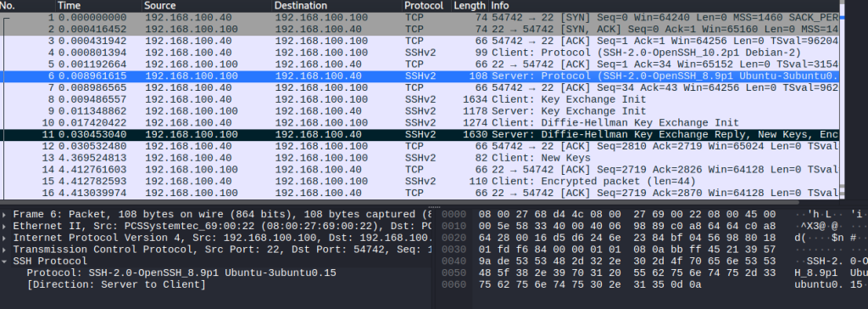
Task: Select packet 16 at time 4.413039974
Action: [420, 193]
